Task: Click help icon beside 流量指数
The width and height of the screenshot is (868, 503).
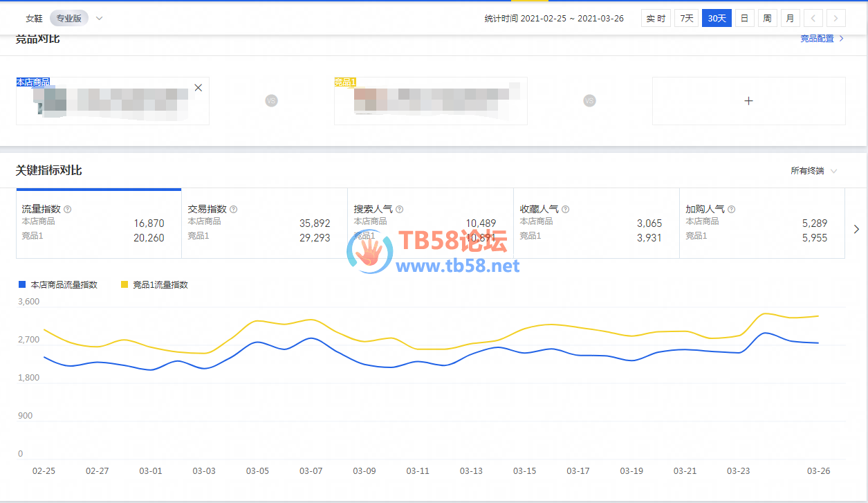Action: click(68, 209)
